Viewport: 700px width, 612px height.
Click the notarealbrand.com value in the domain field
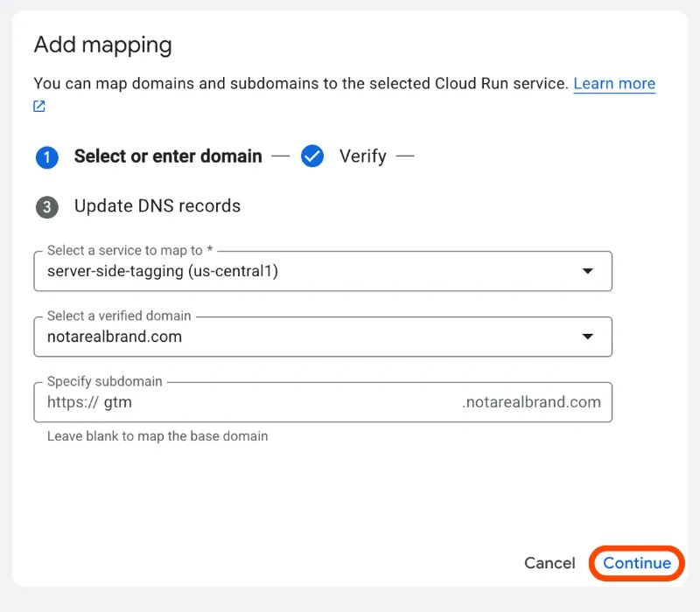[115, 337]
